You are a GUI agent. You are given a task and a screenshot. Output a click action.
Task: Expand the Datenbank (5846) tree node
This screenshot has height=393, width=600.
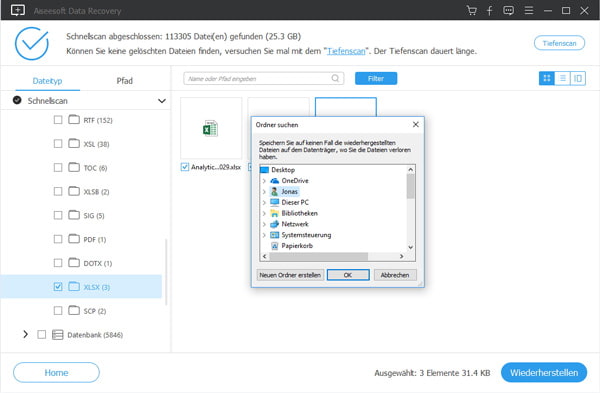pyautogui.click(x=25, y=334)
